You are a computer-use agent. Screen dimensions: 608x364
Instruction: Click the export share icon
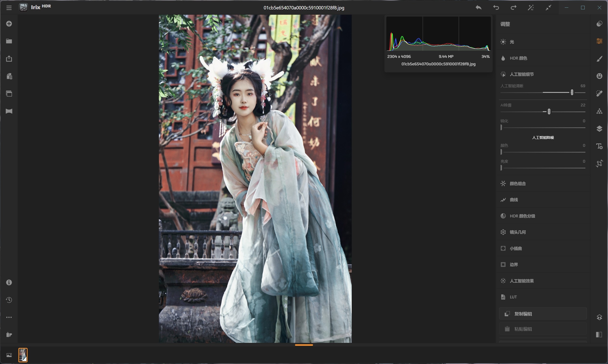[9, 59]
